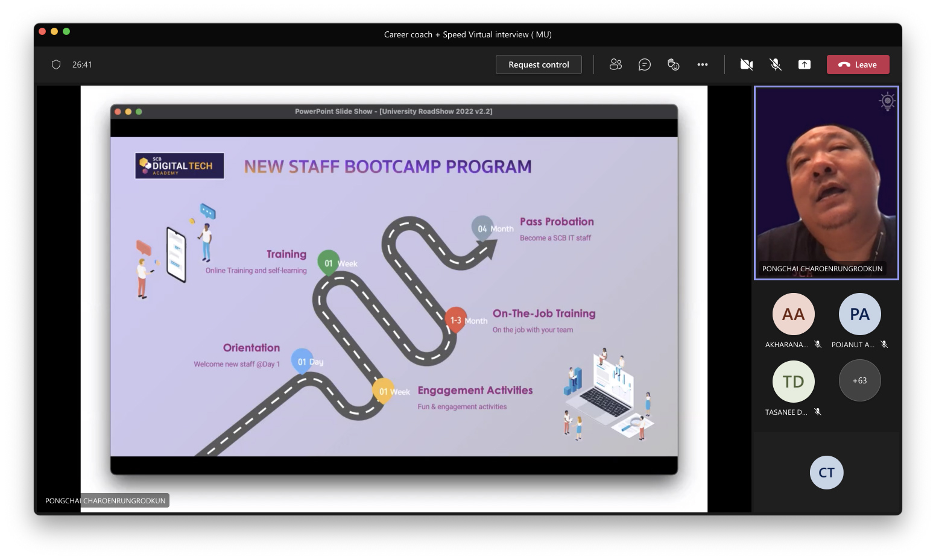The image size is (936, 560).
Task: Select the AA participant avatar
Action: pyautogui.click(x=793, y=314)
